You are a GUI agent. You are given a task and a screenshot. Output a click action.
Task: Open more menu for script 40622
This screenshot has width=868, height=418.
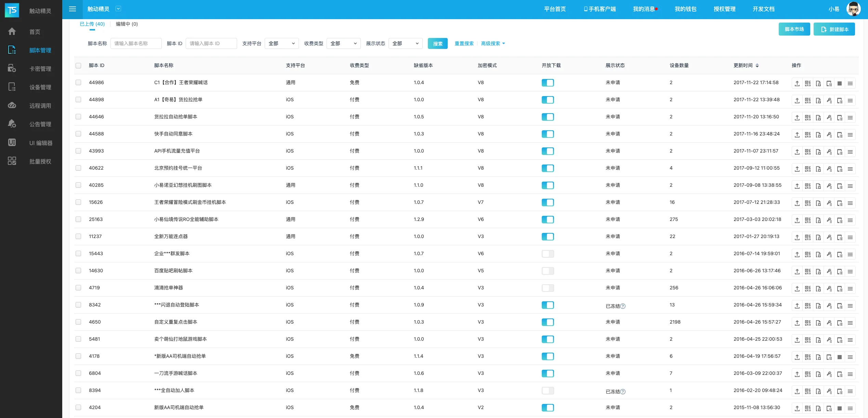point(850,169)
